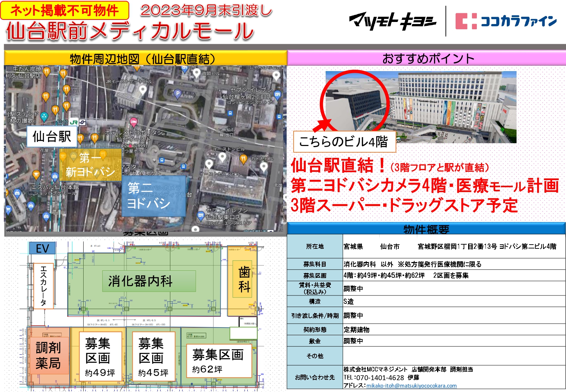Click the Matsumoto Kiyoshi logo
Screen dimensions: 566x392
(x=393, y=21)
